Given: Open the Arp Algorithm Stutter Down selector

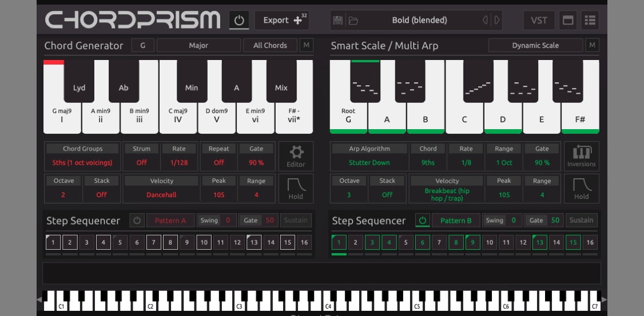Looking at the screenshot, I should [x=369, y=162].
